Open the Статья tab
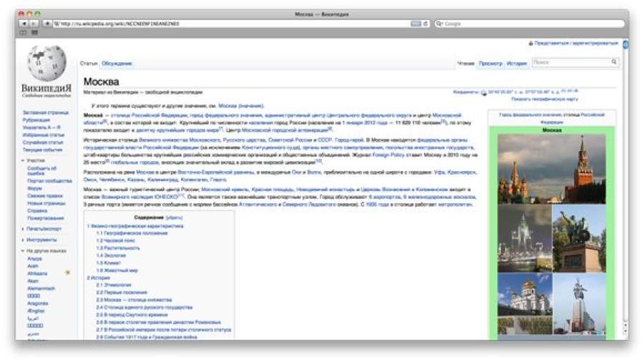 (89, 64)
